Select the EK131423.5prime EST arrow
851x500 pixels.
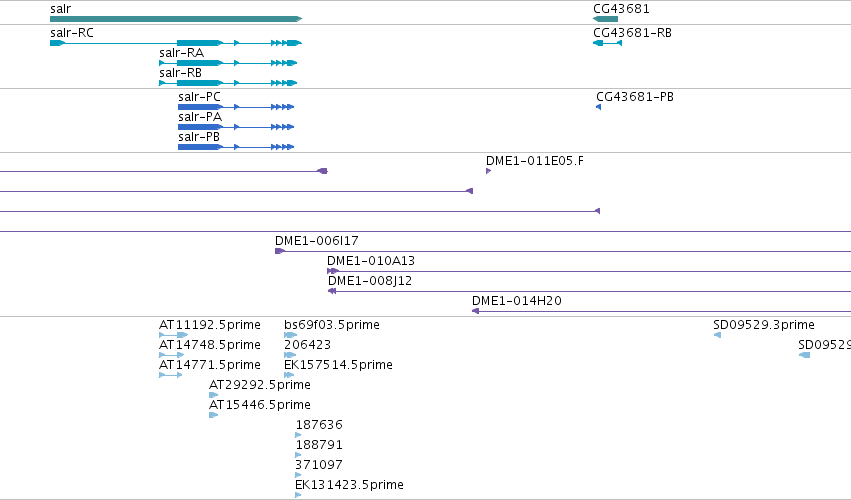[x=298, y=495]
